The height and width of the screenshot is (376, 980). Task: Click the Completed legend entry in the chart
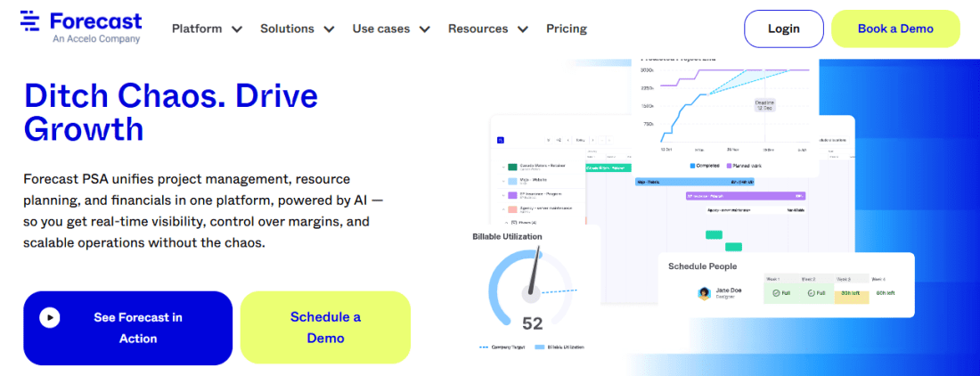(x=703, y=166)
